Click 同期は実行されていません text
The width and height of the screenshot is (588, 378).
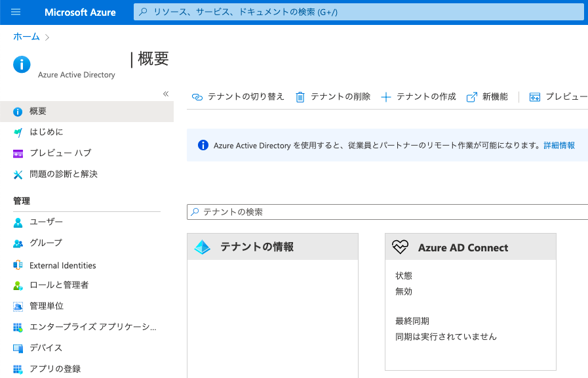coord(446,337)
